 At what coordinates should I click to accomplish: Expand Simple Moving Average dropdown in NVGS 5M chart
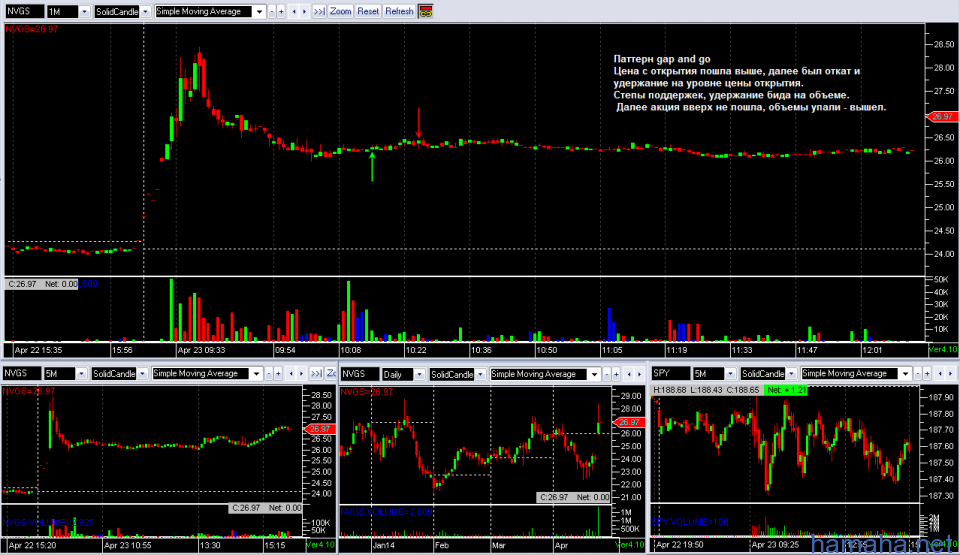pos(256,374)
